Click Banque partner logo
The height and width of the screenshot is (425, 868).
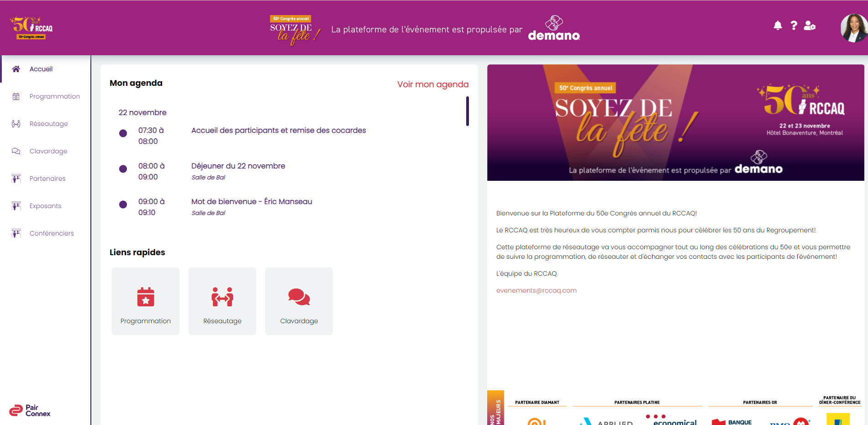(x=732, y=422)
